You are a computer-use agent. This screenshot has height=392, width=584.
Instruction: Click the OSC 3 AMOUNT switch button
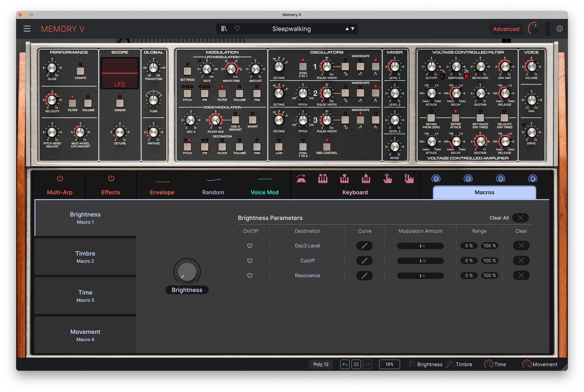click(235, 120)
